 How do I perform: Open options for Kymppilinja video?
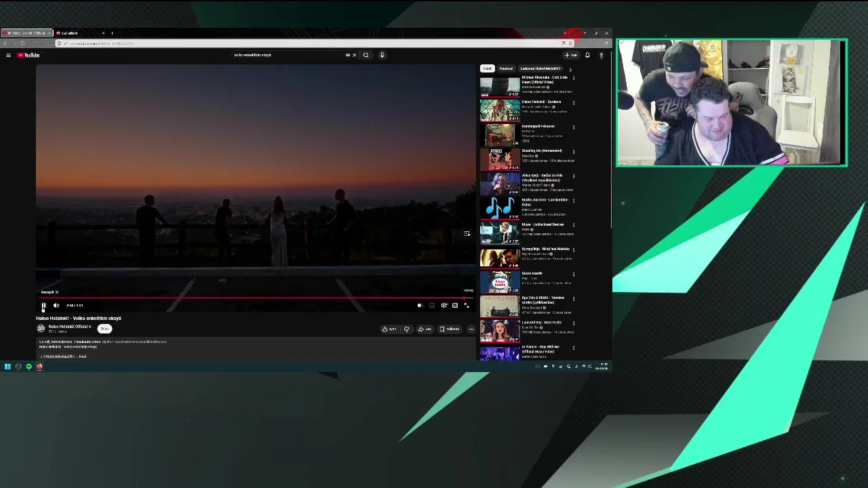574,249
